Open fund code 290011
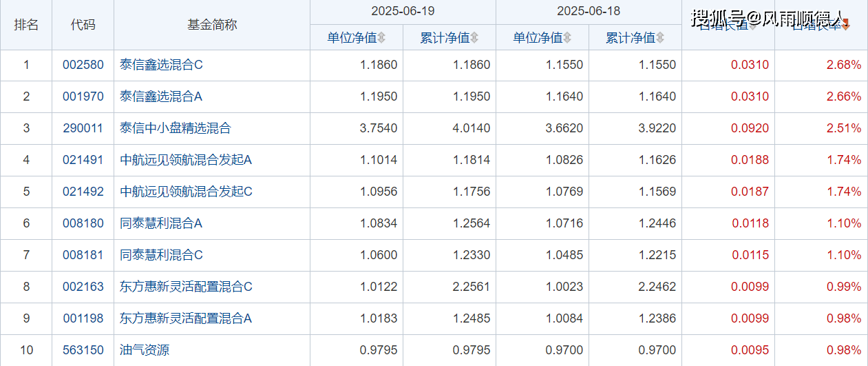 (83, 128)
